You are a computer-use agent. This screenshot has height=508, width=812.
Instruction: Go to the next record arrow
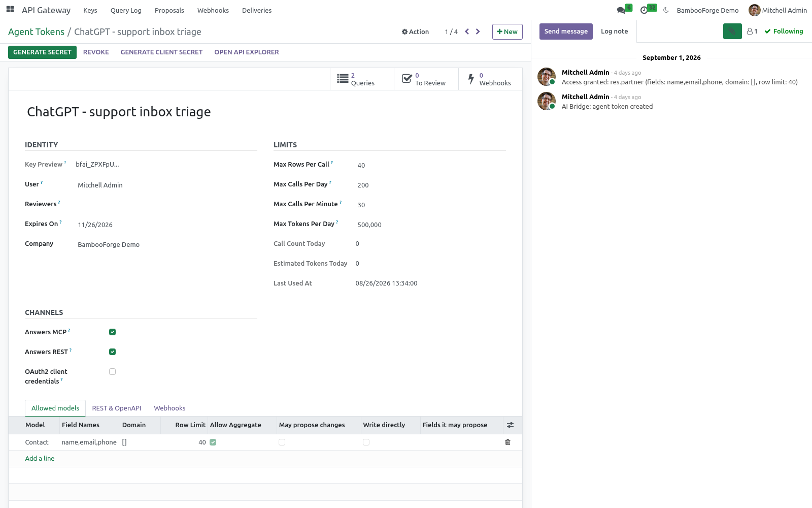(x=478, y=31)
